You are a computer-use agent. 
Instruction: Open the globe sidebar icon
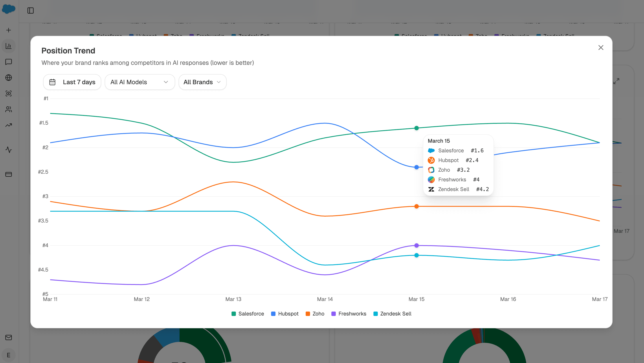9,78
